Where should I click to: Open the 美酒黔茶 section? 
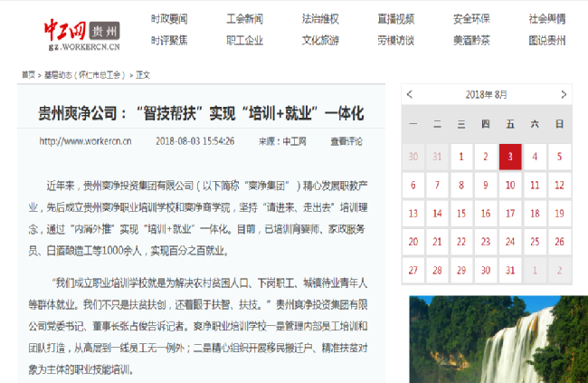click(471, 40)
